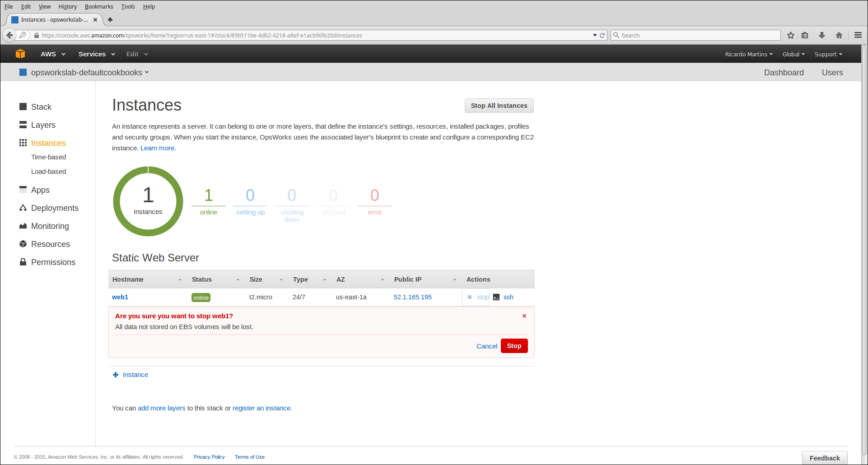Open the Ricardo Martins account dropdown
This screenshot has height=465, width=868.
click(x=748, y=54)
